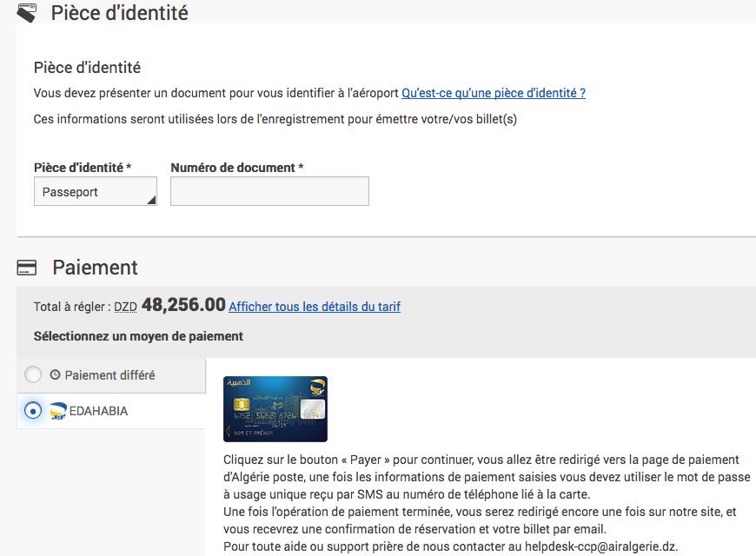756x556 pixels.
Task: Click the "Pièce d'identité *" field label
Action: 83,168
